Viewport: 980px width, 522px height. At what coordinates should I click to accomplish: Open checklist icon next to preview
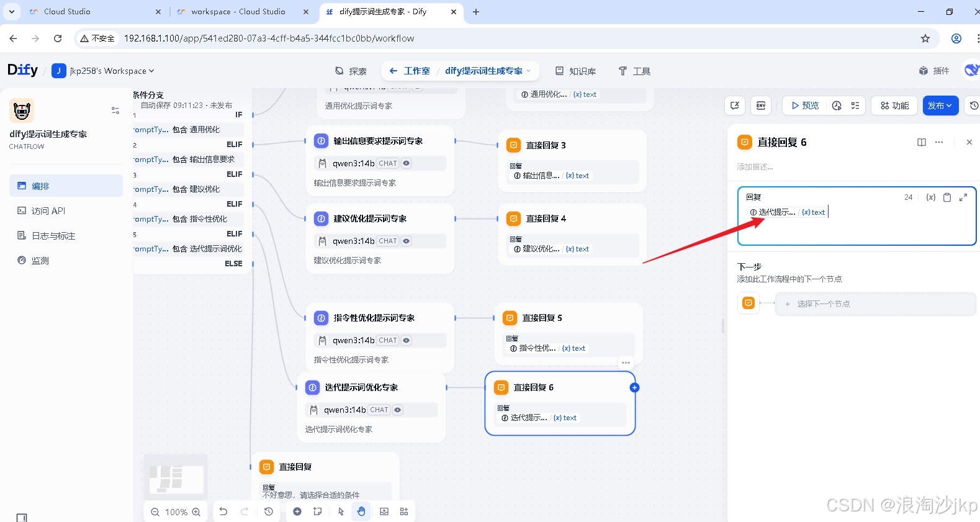pos(855,106)
